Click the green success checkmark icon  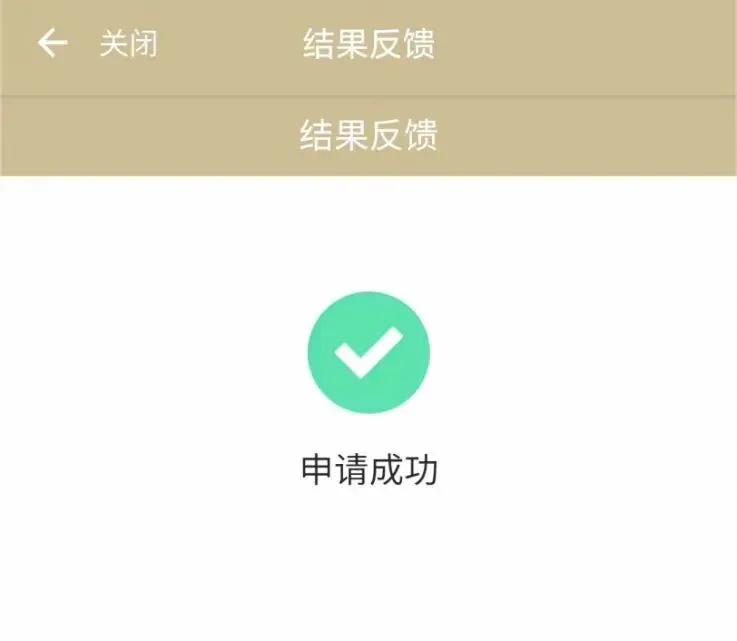pyautogui.click(x=368, y=352)
